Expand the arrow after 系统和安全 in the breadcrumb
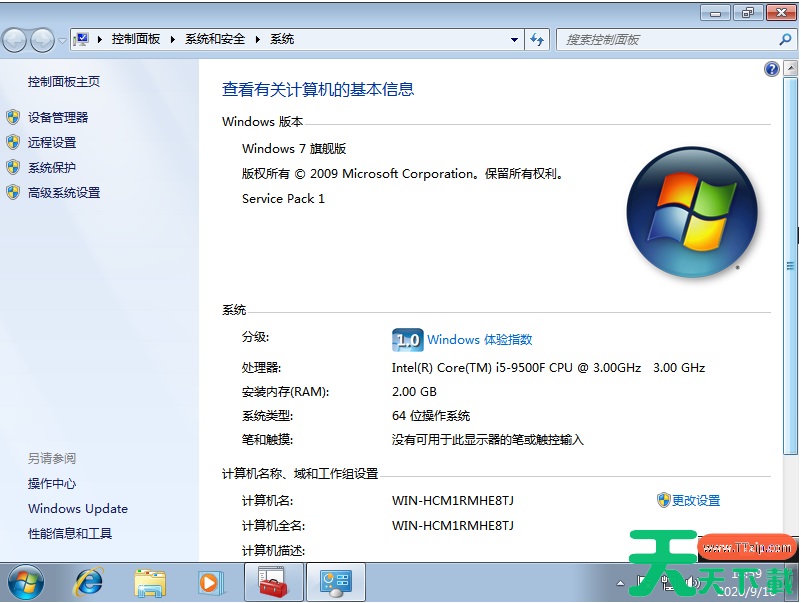Image resolution: width=801 pixels, height=603 pixels. coord(258,40)
